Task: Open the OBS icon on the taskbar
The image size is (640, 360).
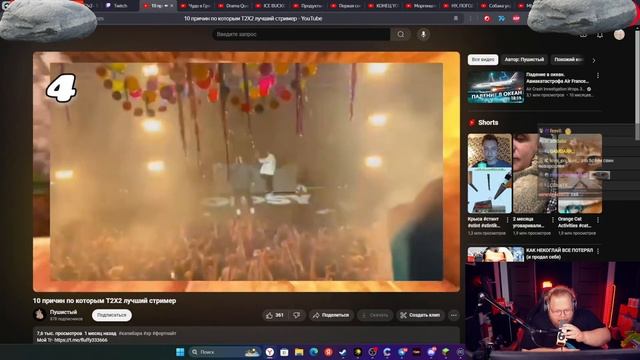Action: pos(372,352)
